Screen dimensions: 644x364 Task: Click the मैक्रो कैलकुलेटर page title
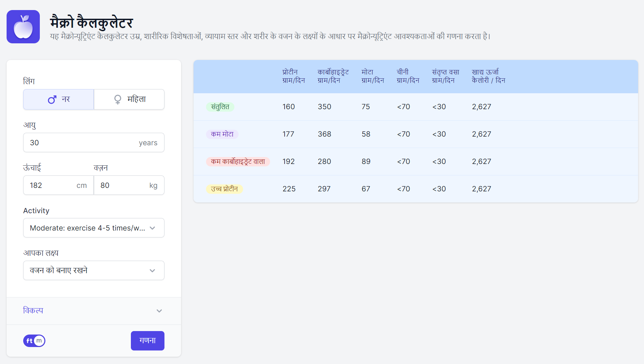(x=91, y=23)
